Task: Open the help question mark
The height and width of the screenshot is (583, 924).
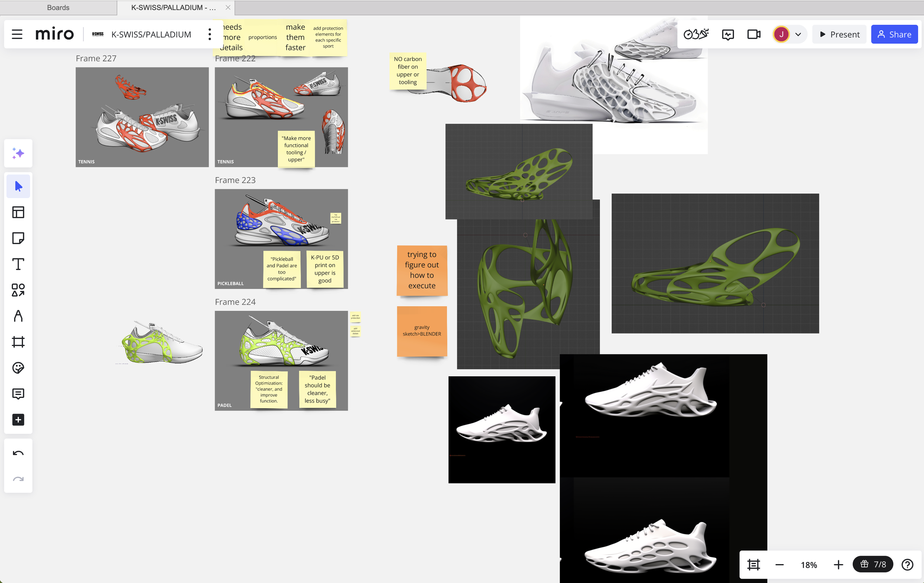Action: point(907,565)
